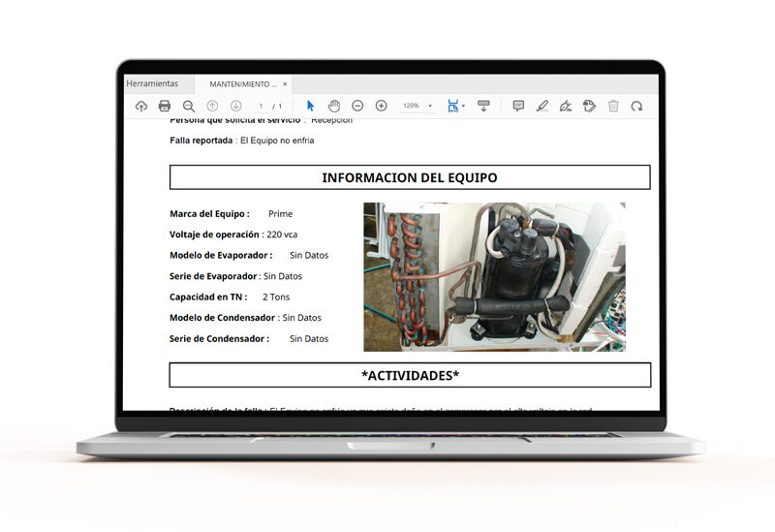
Task: Click the text El Equipo no enfria
Action: [277, 141]
